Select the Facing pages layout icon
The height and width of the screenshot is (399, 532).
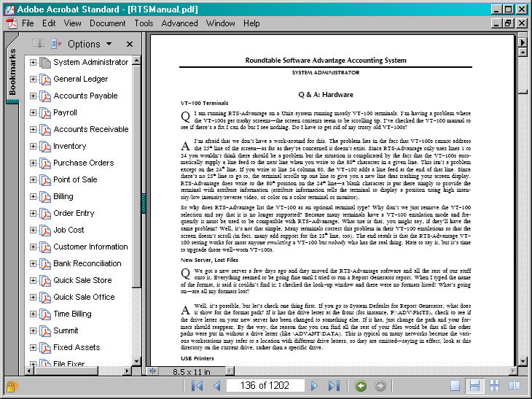point(515,386)
